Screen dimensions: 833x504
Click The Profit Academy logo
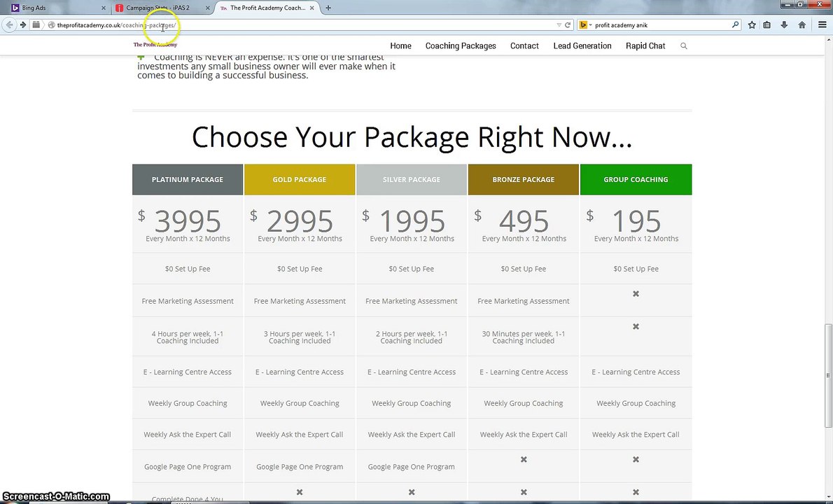click(x=155, y=45)
